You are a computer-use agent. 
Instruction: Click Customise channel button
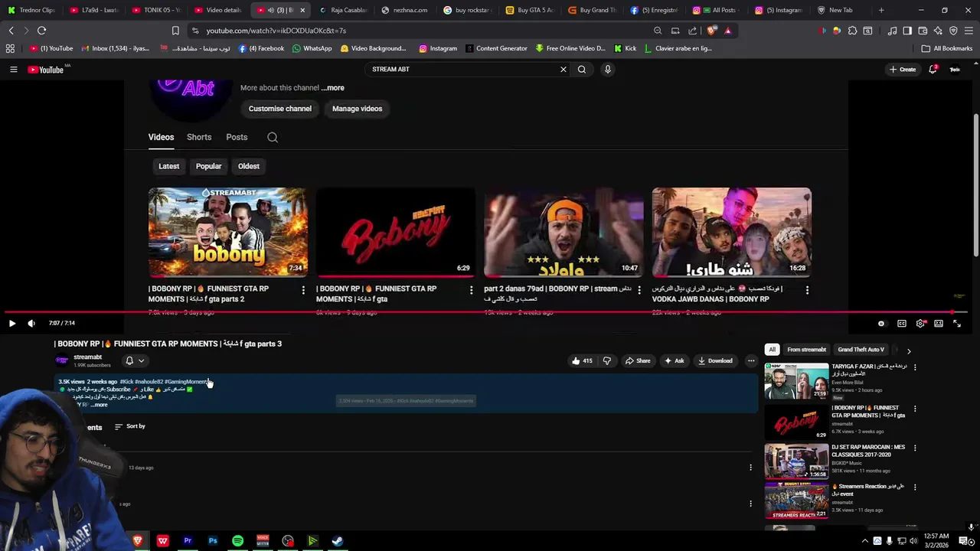[280, 109]
